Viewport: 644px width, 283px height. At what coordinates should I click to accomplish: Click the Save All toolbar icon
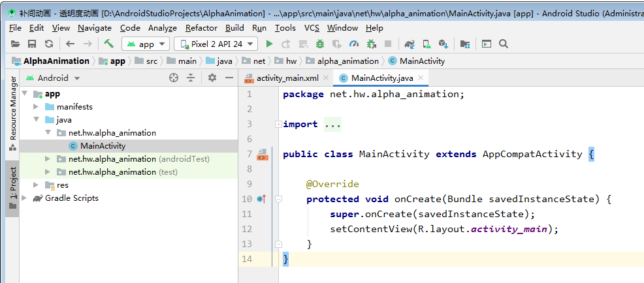(x=32, y=44)
